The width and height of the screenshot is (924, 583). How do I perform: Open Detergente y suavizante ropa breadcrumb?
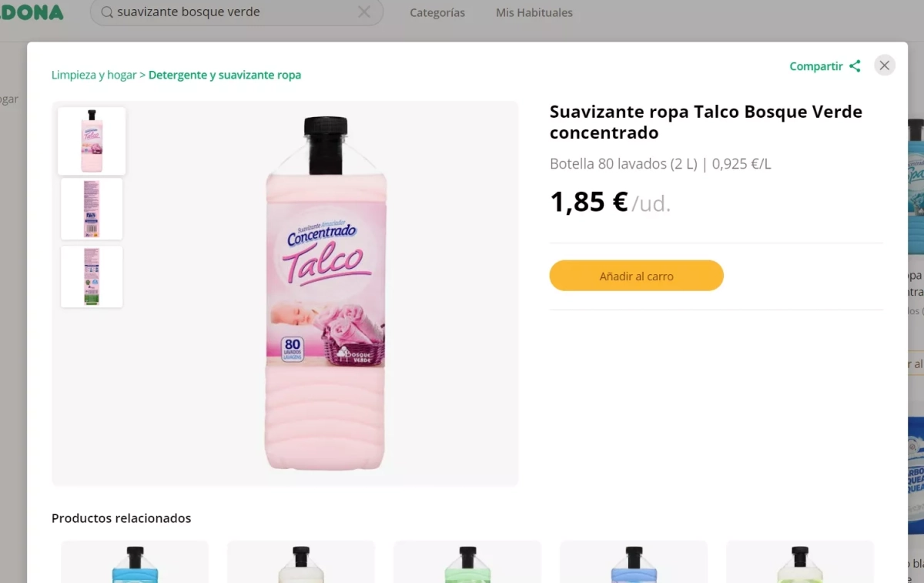click(225, 75)
